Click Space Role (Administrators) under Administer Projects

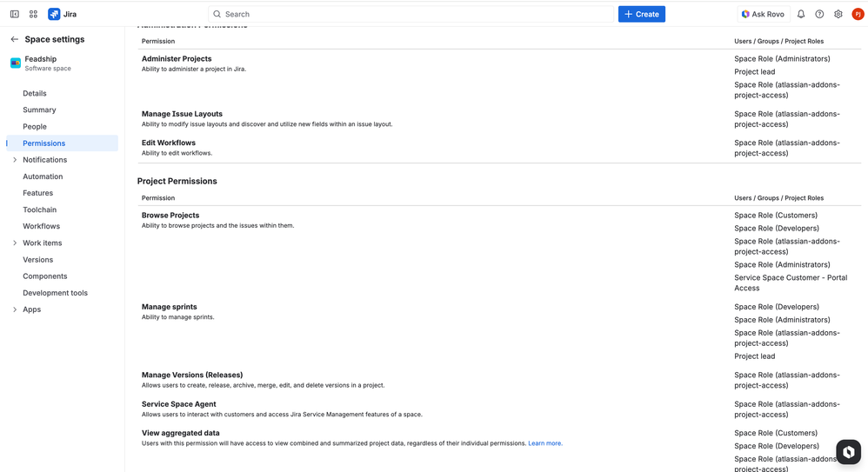782,58
